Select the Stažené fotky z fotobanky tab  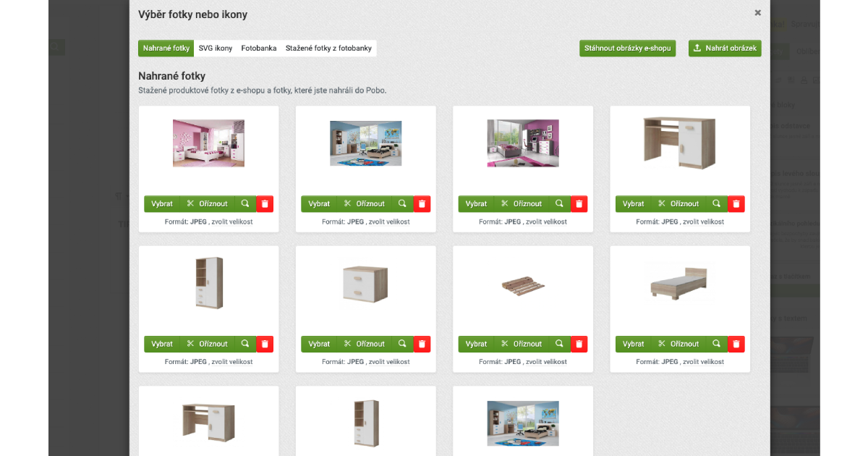[328, 48]
